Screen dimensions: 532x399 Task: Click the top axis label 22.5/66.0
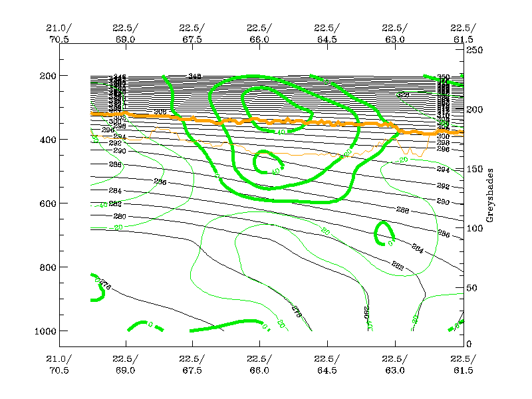pos(260,33)
